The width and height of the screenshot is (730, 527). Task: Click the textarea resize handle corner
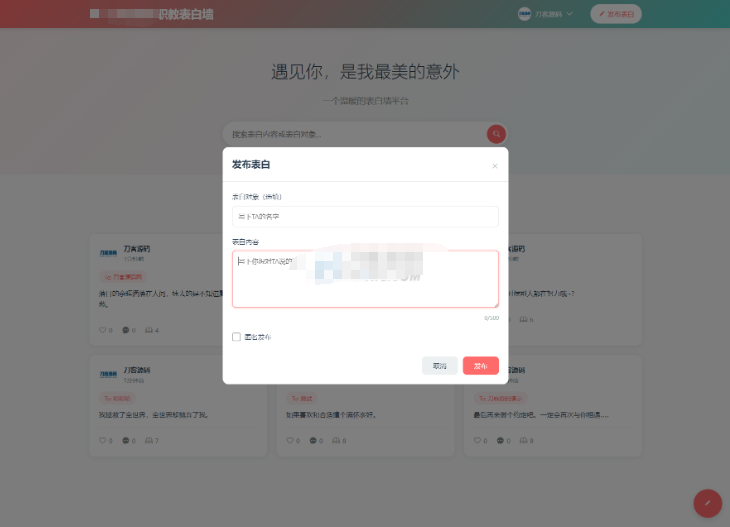[496, 305]
